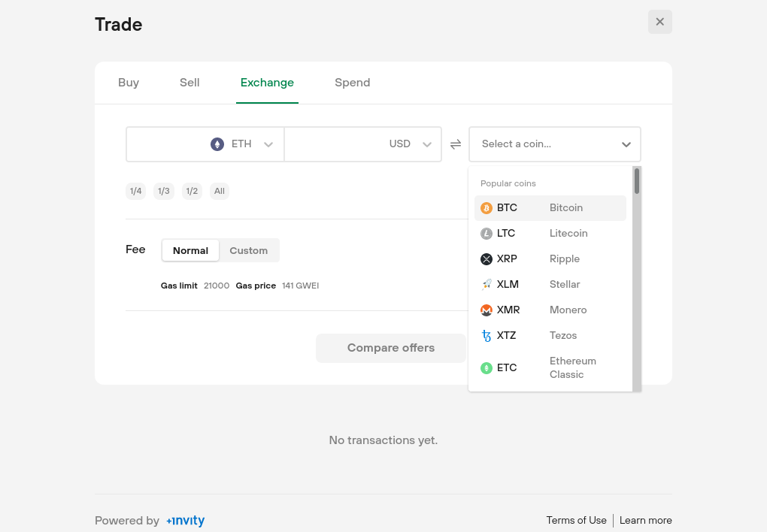Select the Exchange tab

(x=267, y=83)
